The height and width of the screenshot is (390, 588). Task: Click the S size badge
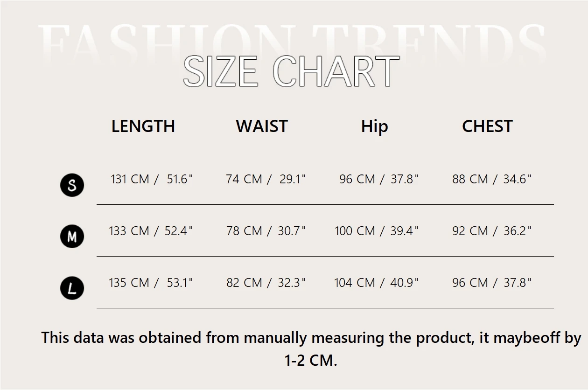tap(72, 185)
